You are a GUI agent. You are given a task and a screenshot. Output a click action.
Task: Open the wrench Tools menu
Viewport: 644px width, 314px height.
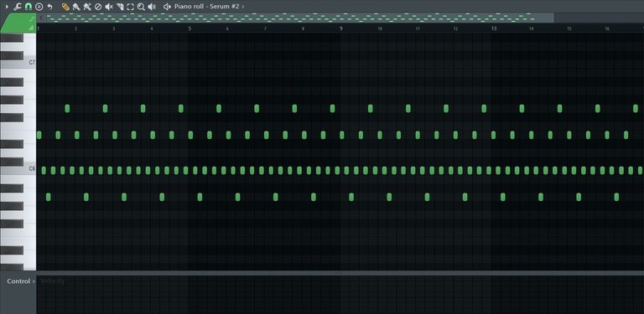point(18,7)
